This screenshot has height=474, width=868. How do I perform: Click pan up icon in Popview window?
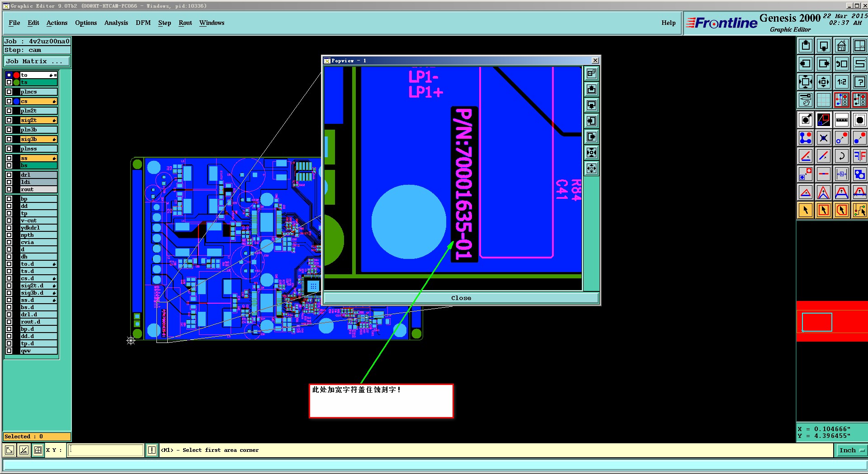click(591, 89)
